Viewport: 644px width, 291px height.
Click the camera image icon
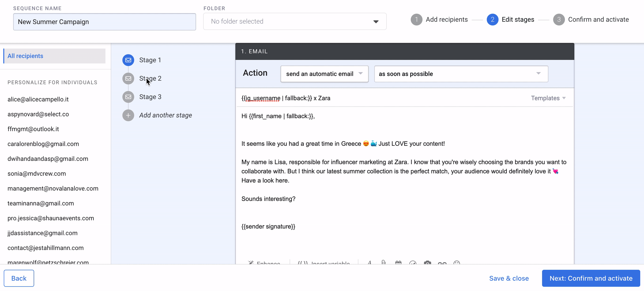(427, 263)
